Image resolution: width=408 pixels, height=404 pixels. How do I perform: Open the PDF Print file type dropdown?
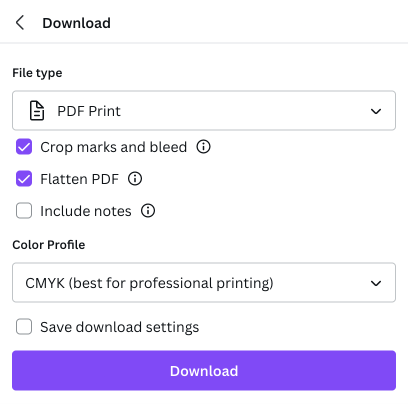204,110
